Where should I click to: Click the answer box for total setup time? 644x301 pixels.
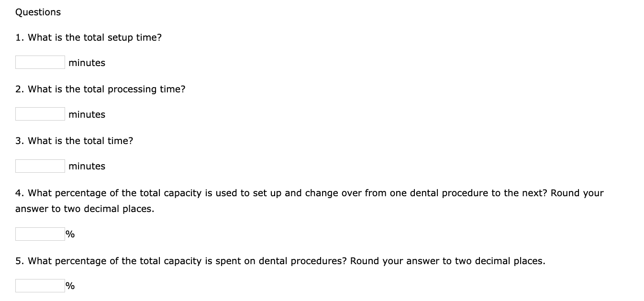(40, 62)
